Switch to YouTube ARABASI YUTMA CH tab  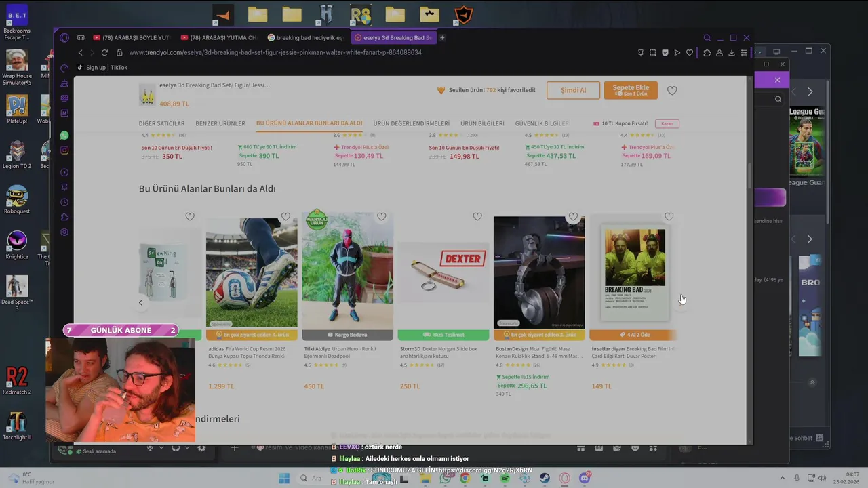coord(218,38)
